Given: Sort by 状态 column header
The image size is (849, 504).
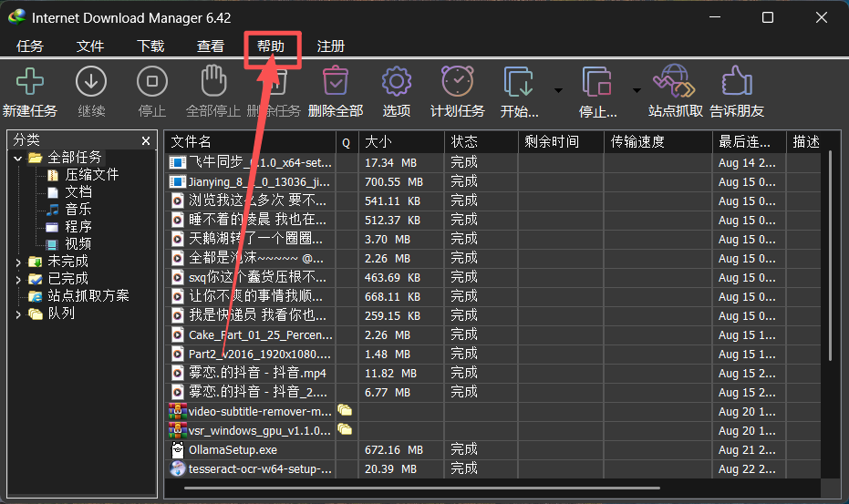Looking at the screenshot, I should point(481,142).
